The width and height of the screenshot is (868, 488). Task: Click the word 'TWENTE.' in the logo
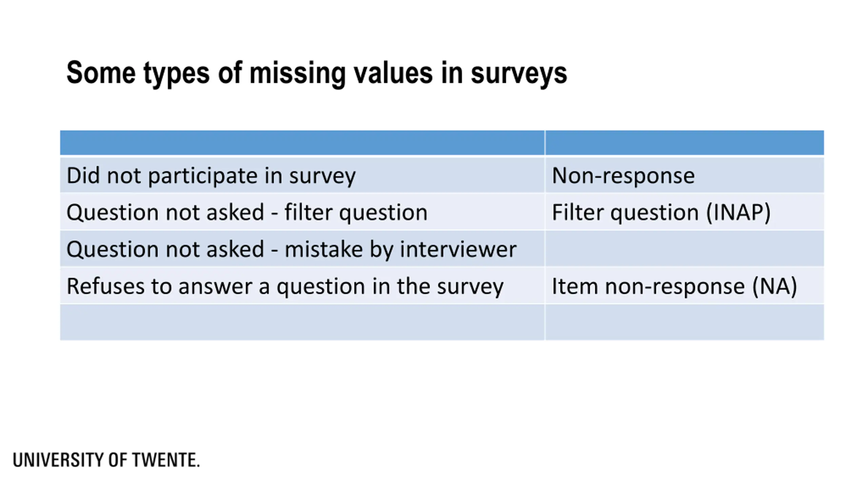pyautogui.click(x=166, y=460)
